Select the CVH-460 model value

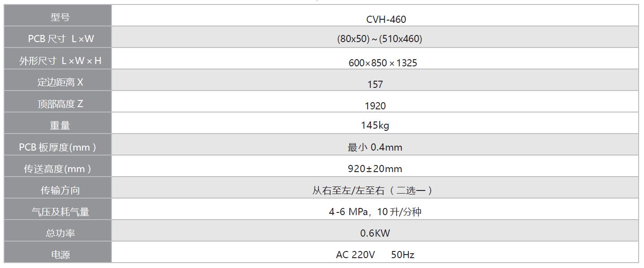tap(386, 19)
